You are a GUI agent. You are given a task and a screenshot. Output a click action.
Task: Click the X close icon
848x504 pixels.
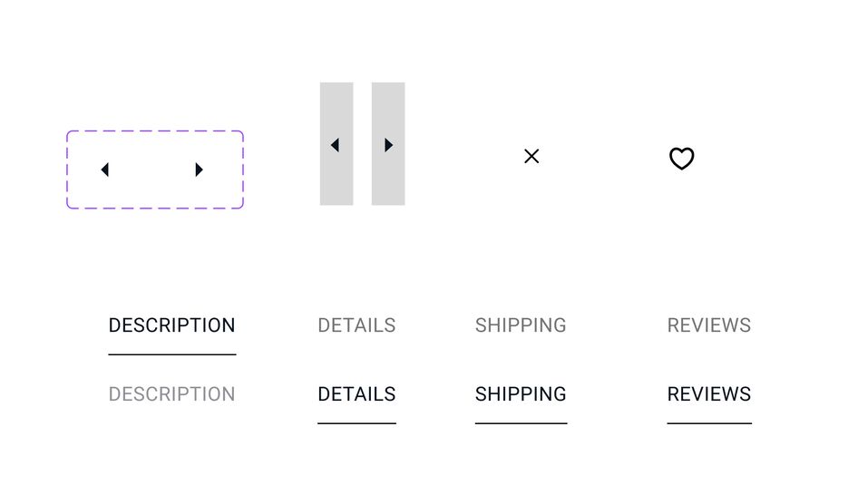point(531,156)
